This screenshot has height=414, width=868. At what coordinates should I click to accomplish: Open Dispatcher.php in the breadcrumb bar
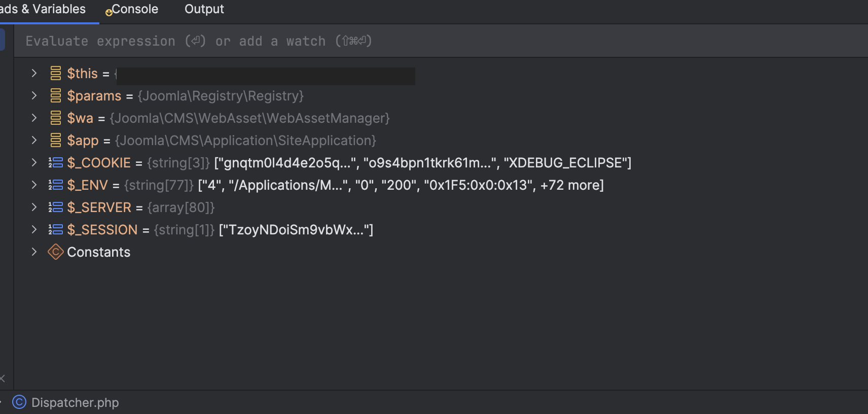(75, 402)
